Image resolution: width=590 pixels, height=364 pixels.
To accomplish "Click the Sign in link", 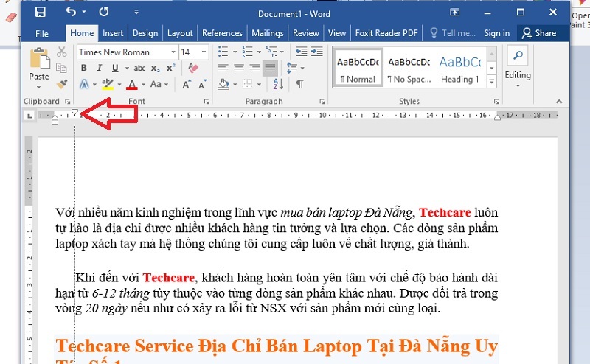I will [496, 33].
